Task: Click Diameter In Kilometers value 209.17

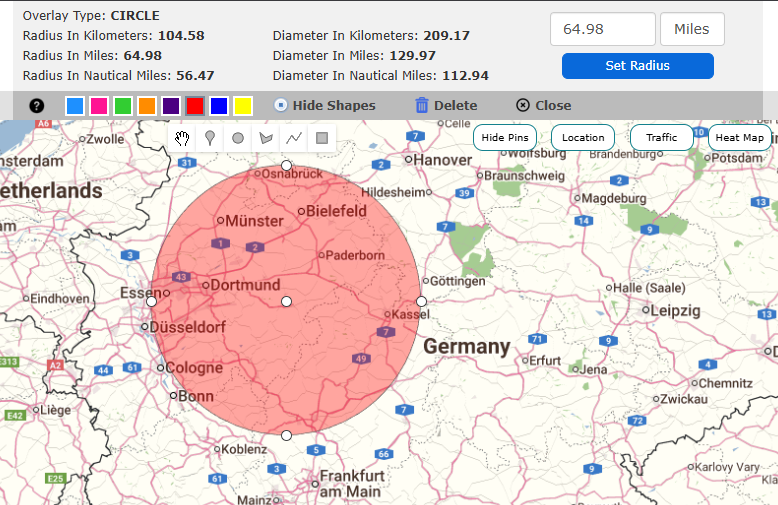Action: pyautogui.click(x=447, y=36)
